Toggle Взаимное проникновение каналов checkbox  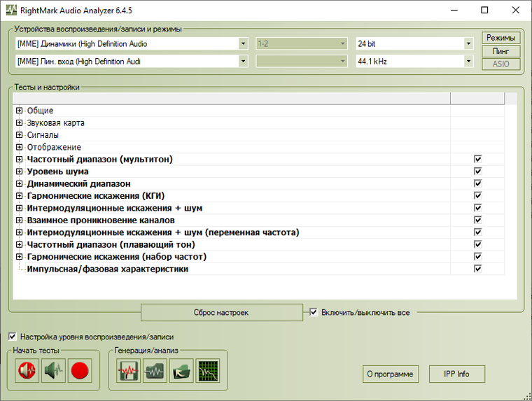pyautogui.click(x=477, y=220)
